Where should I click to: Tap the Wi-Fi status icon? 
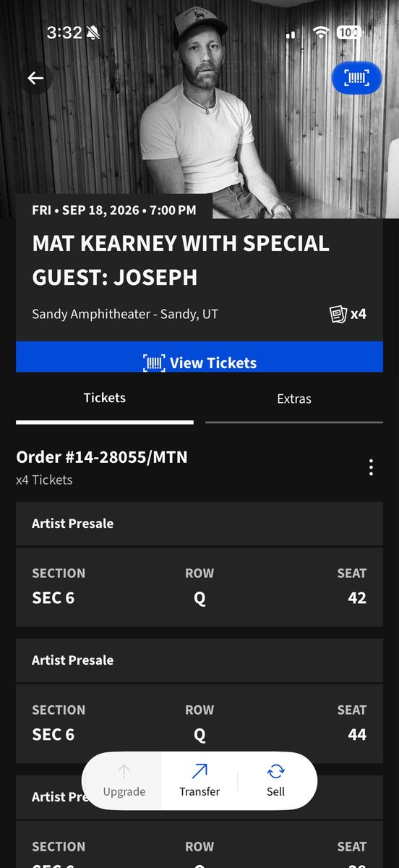[321, 33]
